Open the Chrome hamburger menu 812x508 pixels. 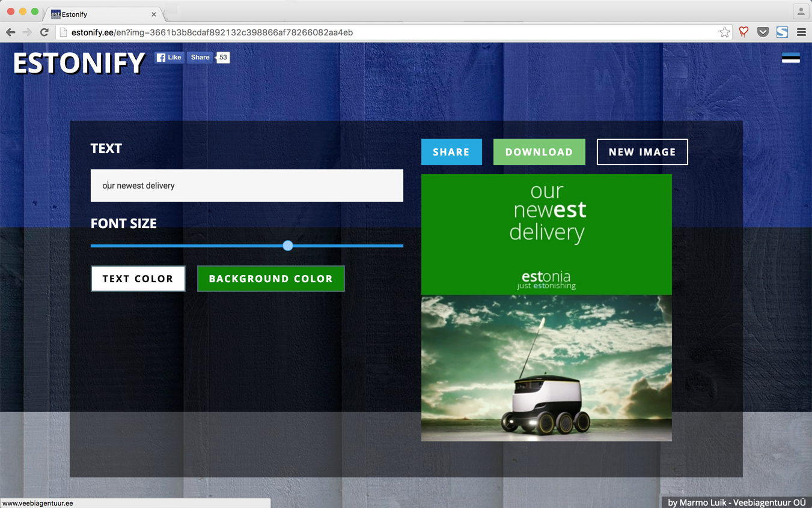[801, 32]
